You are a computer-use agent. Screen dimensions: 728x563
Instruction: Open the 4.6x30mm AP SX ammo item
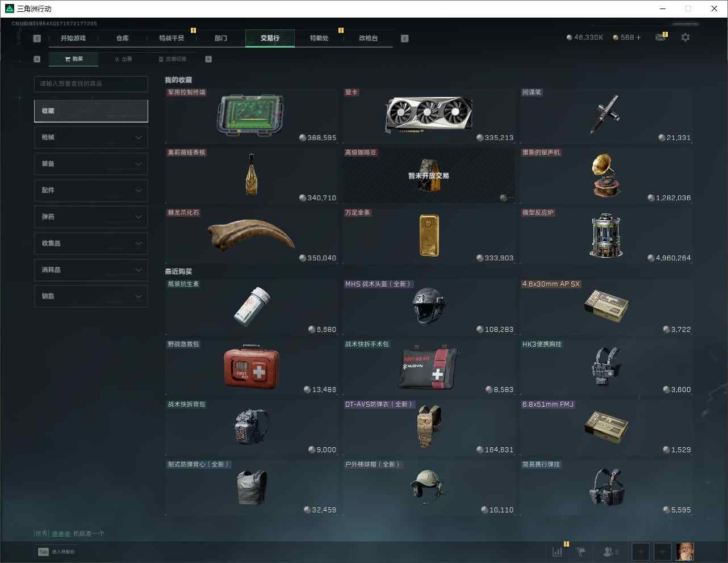[x=606, y=308]
